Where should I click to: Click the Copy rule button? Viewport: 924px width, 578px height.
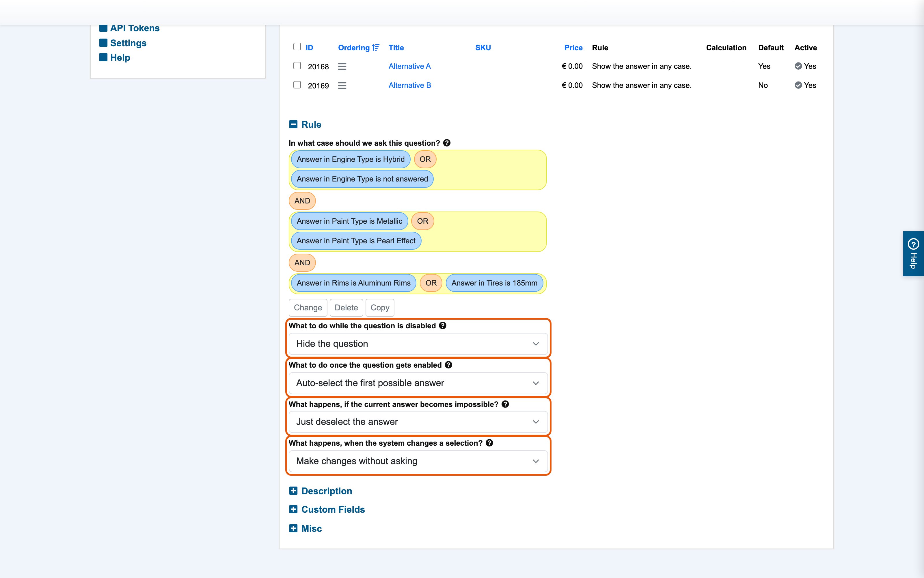point(380,308)
